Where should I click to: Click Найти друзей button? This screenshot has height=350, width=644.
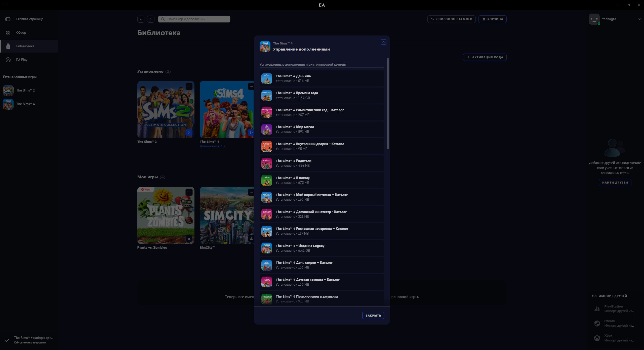615,182
